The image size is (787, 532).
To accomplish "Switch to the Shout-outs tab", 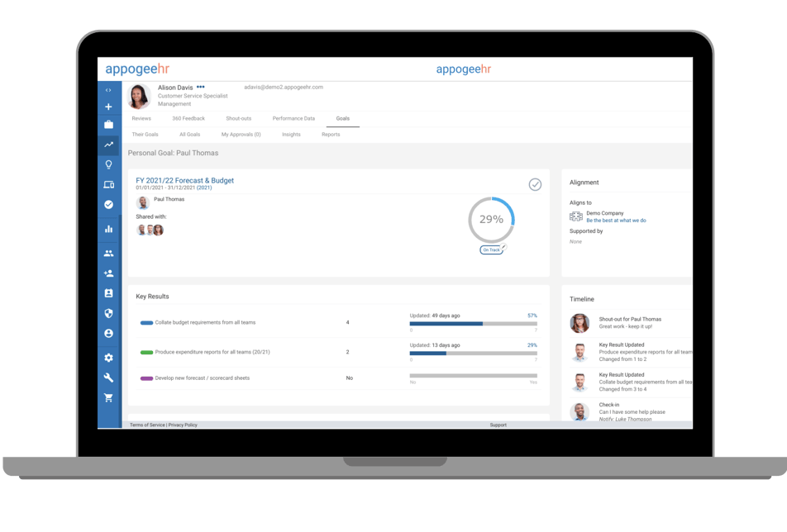I will pos(239,118).
